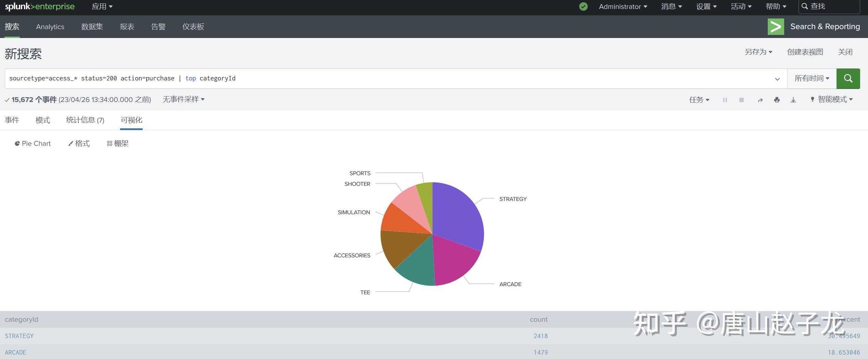Open the 仪表板 dashboards tab

click(193, 27)
